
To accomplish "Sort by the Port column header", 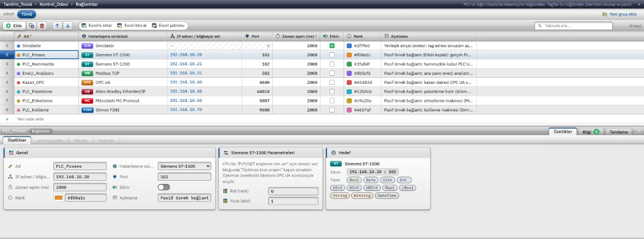I will tap(257, 36).
